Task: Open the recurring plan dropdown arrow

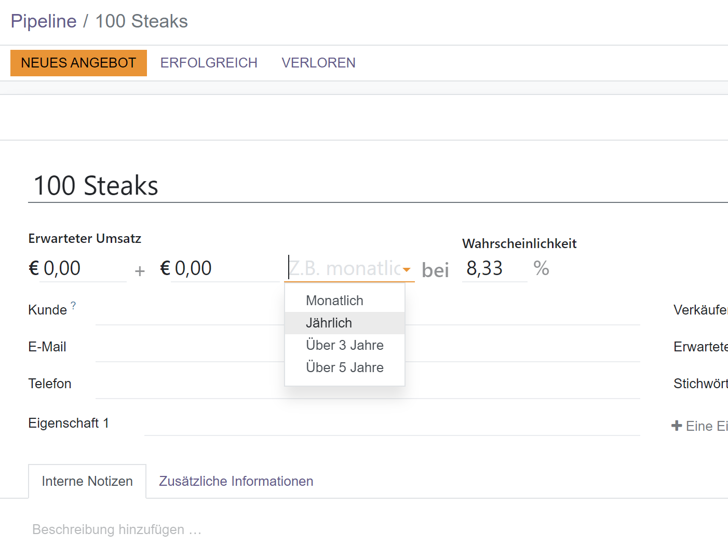Action: click(407, 269)
